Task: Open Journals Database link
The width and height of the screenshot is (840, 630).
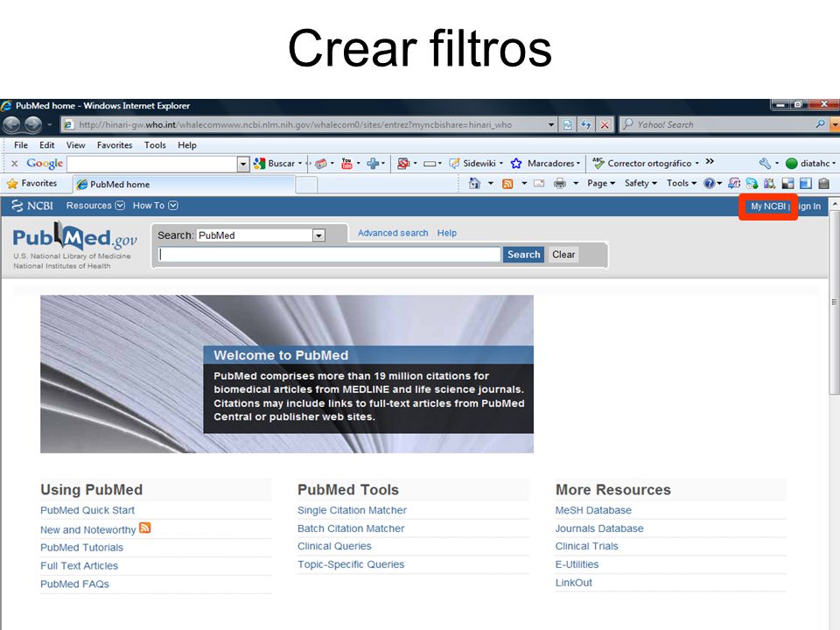Action: click(598, 528)
